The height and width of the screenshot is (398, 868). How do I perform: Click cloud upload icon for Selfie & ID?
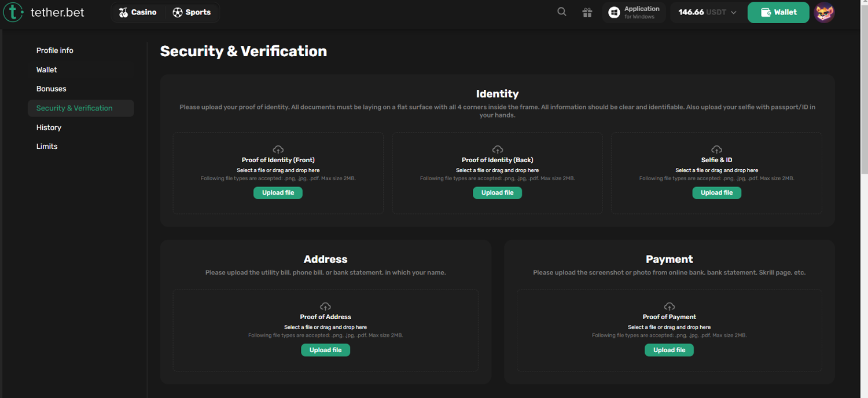tap(716, 149)
